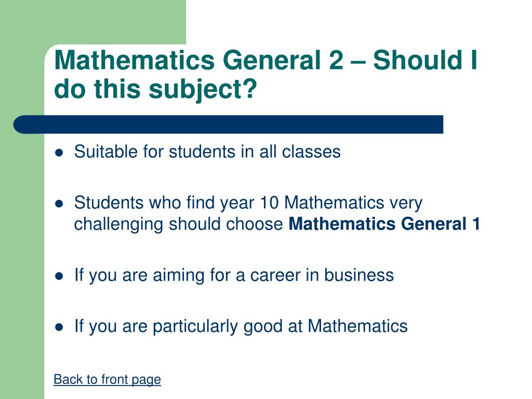Select the 'do this subject?' title line

point(155,89)
